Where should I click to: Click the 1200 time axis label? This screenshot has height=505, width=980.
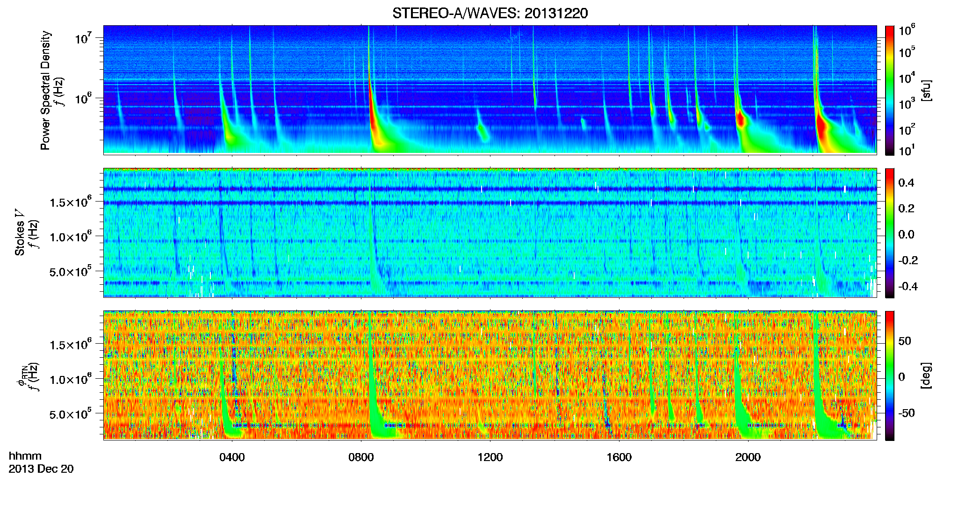(490, 457)
